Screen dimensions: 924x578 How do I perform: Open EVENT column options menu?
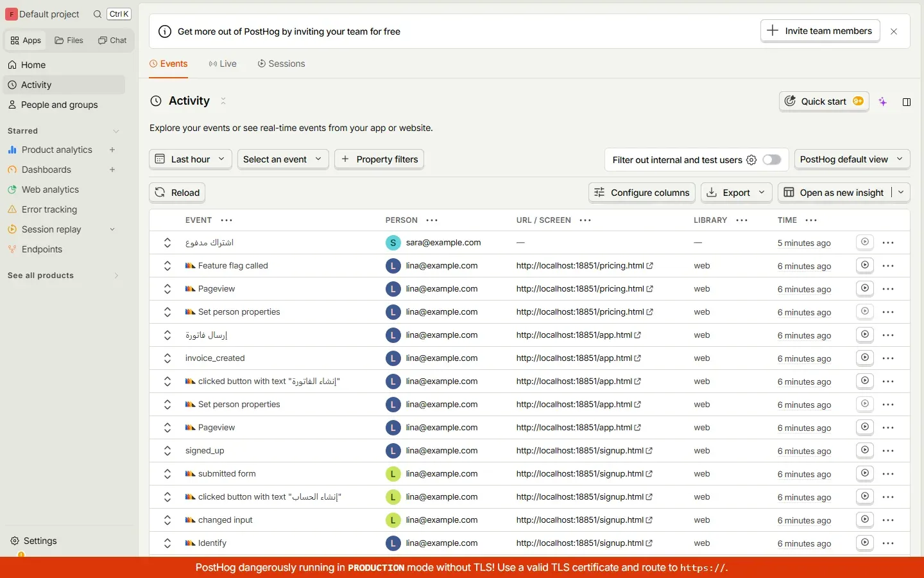pyautogui.click(x=227, y=220)
